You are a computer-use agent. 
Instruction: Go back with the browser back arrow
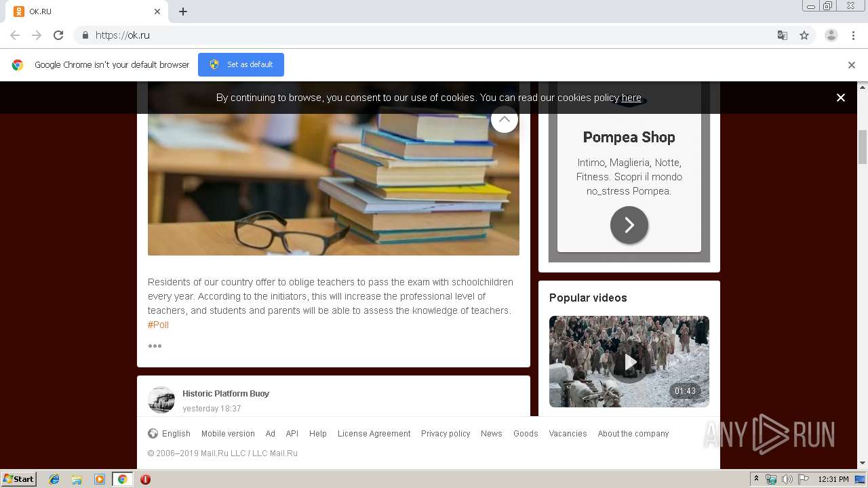click(15, 35)
